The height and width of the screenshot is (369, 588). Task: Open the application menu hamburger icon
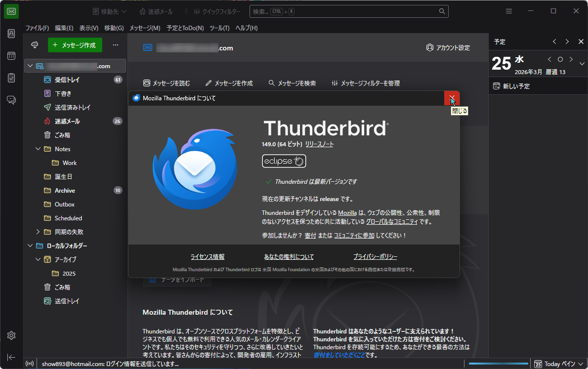[508, 11]
